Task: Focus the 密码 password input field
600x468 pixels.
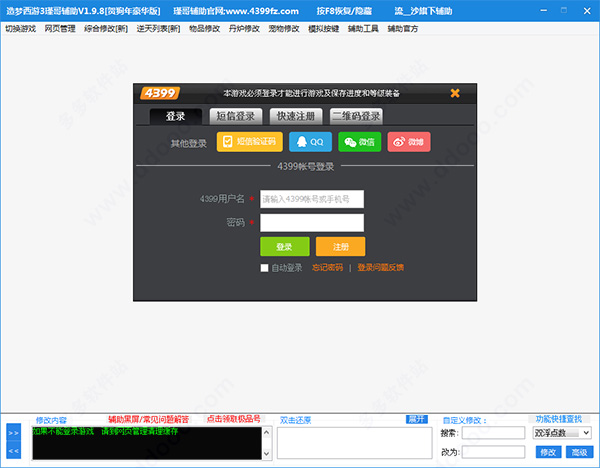Action: [312, 223]
